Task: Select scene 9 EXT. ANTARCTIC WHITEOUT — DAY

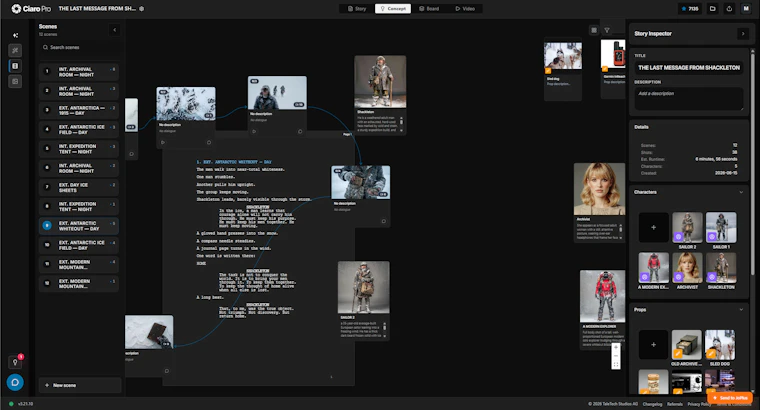Action: click(x=79, y=226)
